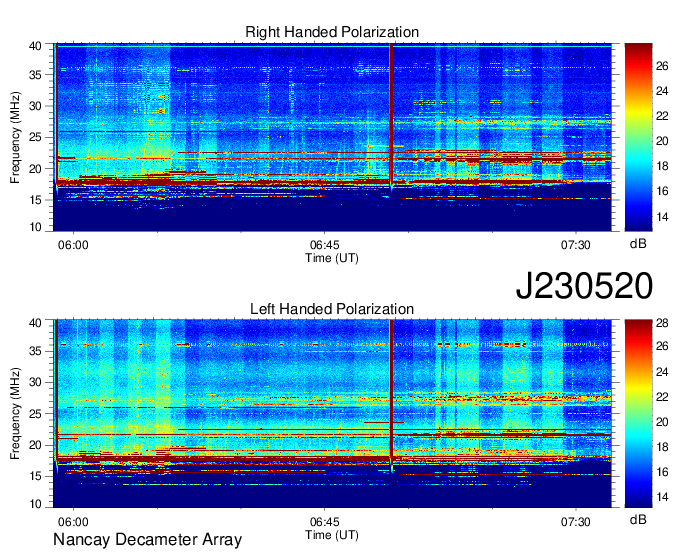Image resolution: width=680 pixels, height=552 pixels.
Task: Click the 30 MHz tick on bottom plot
Action: click(35, 382)
